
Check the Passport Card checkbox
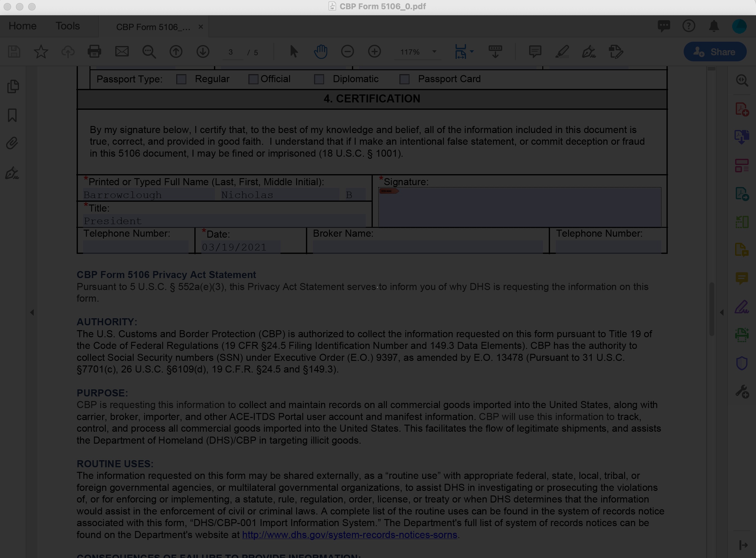pos(404,79)
